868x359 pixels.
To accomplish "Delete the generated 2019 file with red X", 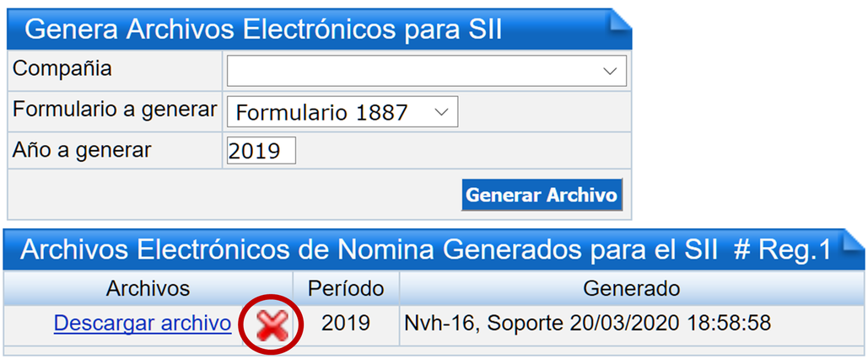I will click(x=272, y=324).
